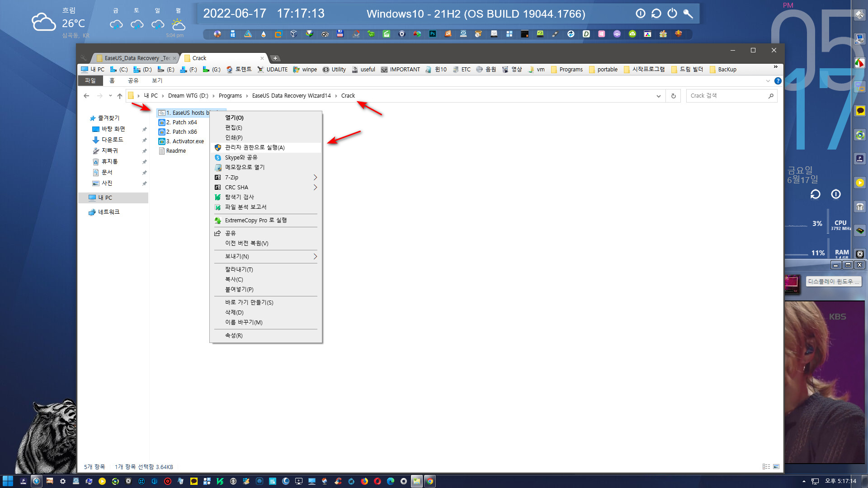Select 3. Activator.exe file
Screen dimensions: 868x488
(181, 141)
